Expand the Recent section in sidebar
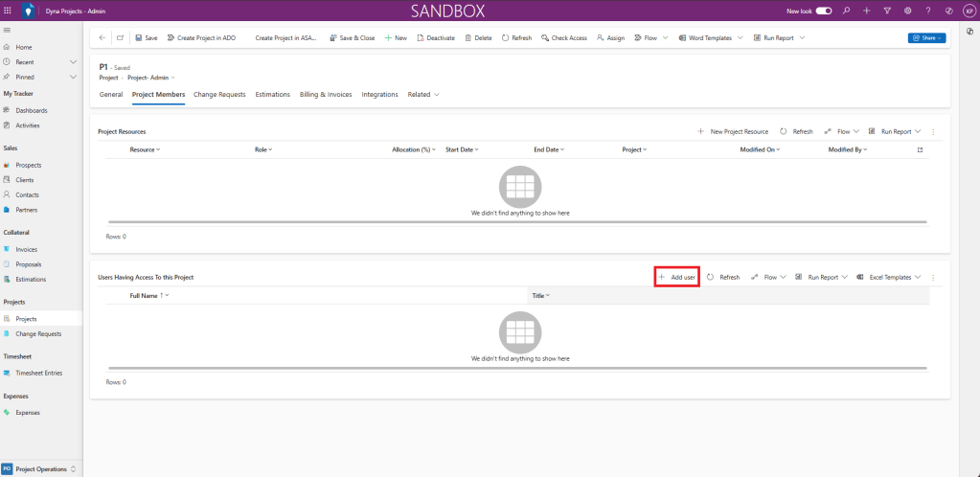 [73, 61]
